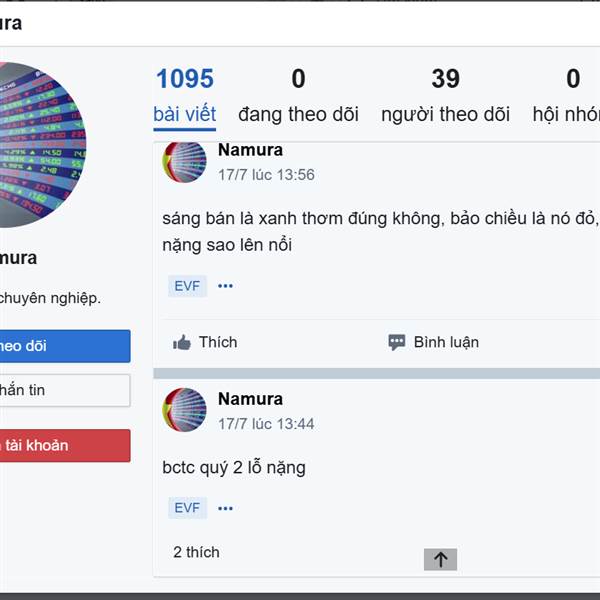Click Namura's avatar on 13:56 post

pos(185,162)
